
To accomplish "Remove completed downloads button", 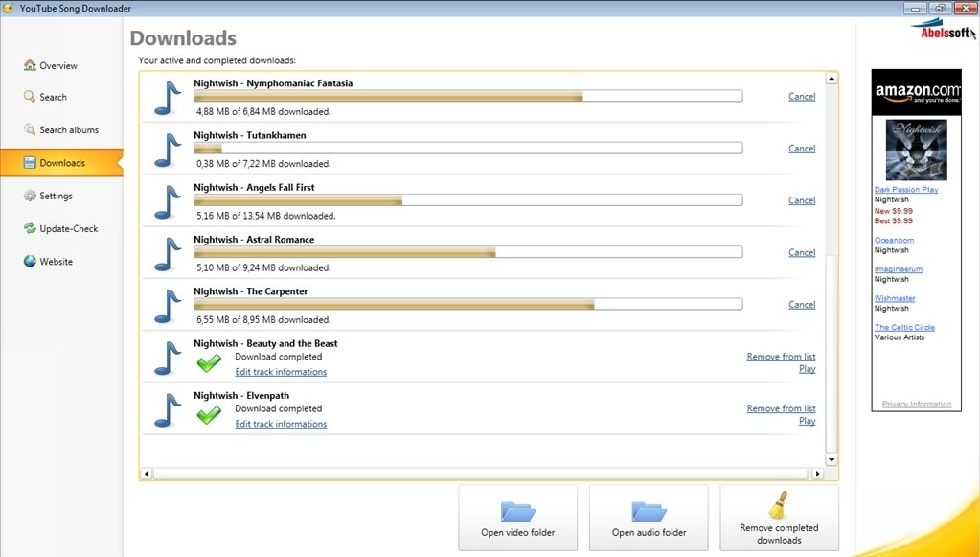I will 780,518.
